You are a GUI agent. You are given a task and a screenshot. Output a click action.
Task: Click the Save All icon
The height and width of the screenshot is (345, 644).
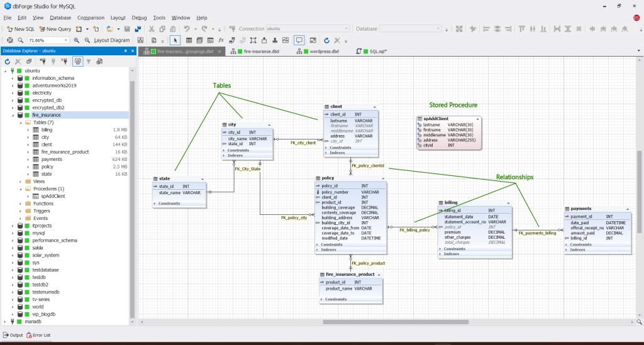point(138,29)
